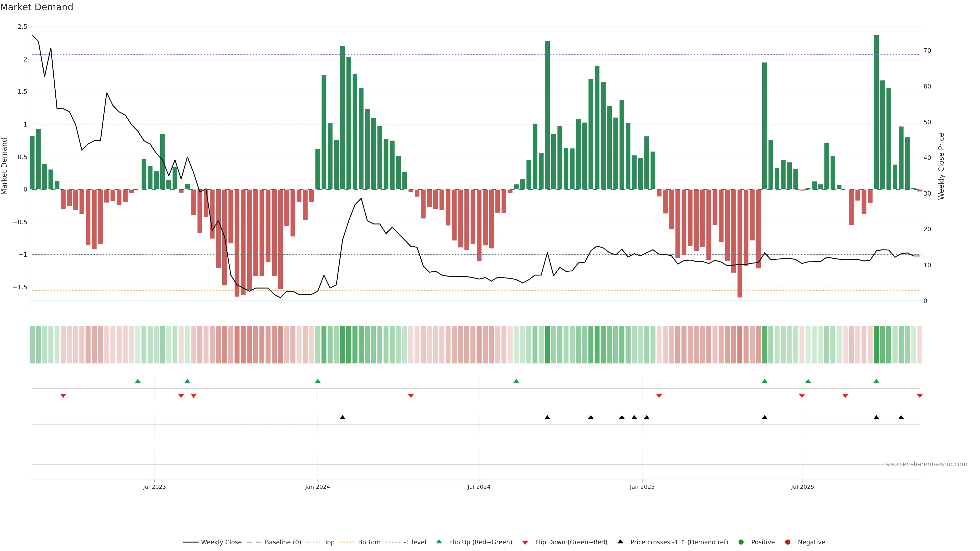Click the darkest green heatmap cell at right
The height and width of the screenshot is (551, 980).
tap(876, 345)
